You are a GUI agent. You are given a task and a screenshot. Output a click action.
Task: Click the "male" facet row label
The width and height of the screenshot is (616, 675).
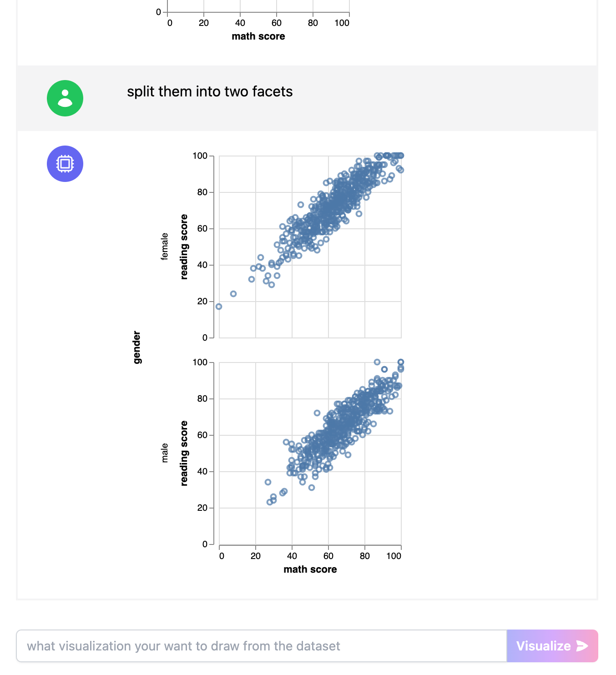165,453
